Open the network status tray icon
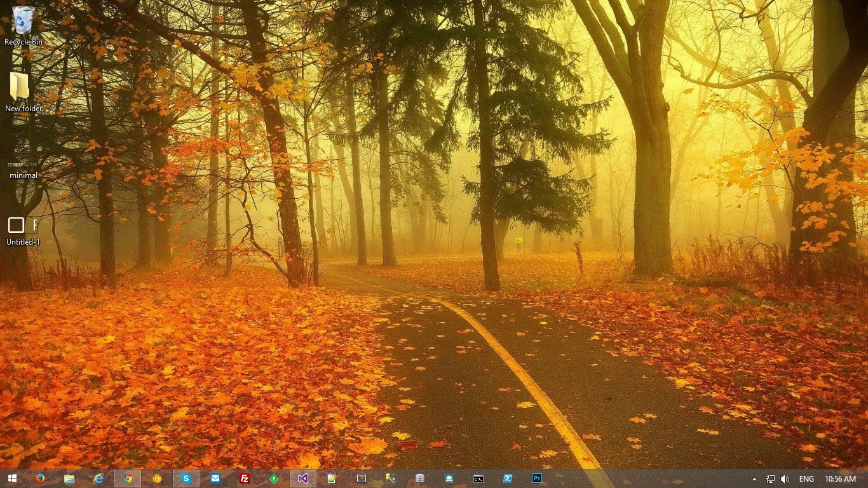The height and width of the screenshot is (488, 868). 770,479
